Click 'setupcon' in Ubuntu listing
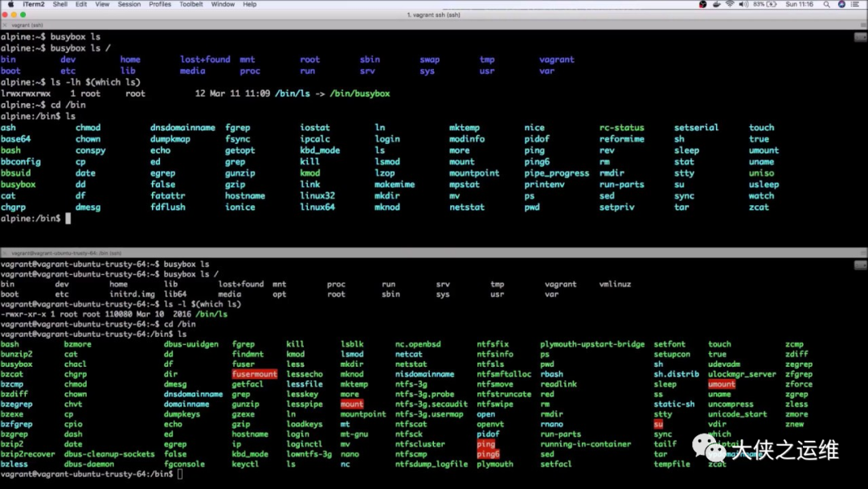Screen dimensions: 868x489 pyautogui.click(x=672, y=355)
